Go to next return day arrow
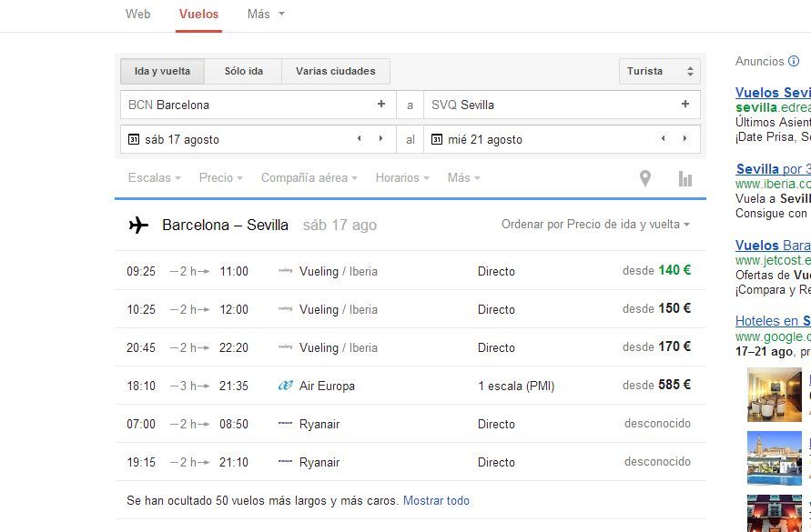 coord(684,138)
